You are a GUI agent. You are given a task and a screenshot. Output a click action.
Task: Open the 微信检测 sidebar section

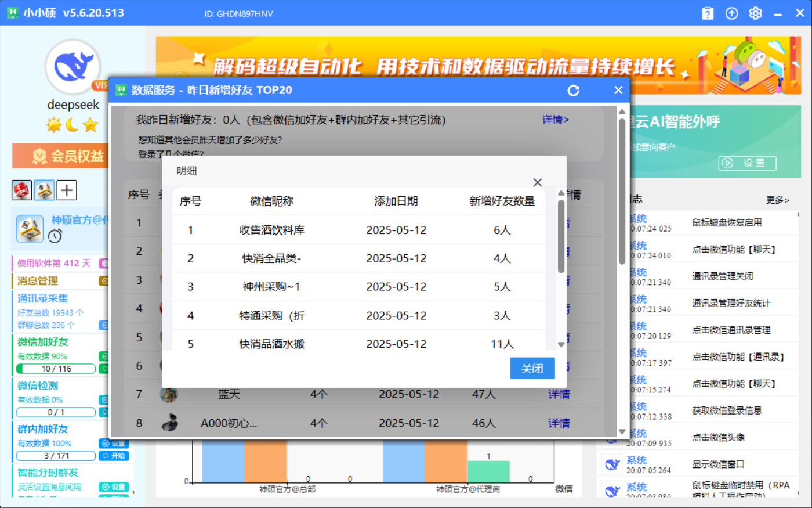[38, 385]
